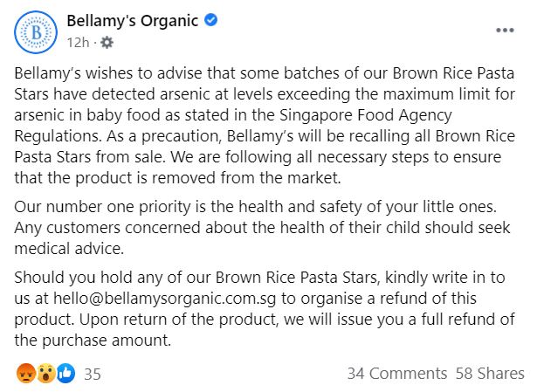Viewport: 537px width, 392px height.
Task: Show who reacted via the 35 count
Action: 93,374
